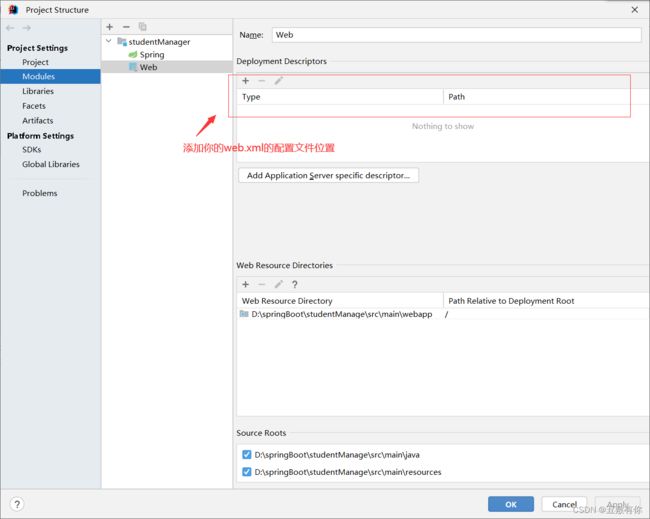Viewport: 650px width, 519px height.
Task: Click the help button at bottom left
Action: click(x=17, y=504)
